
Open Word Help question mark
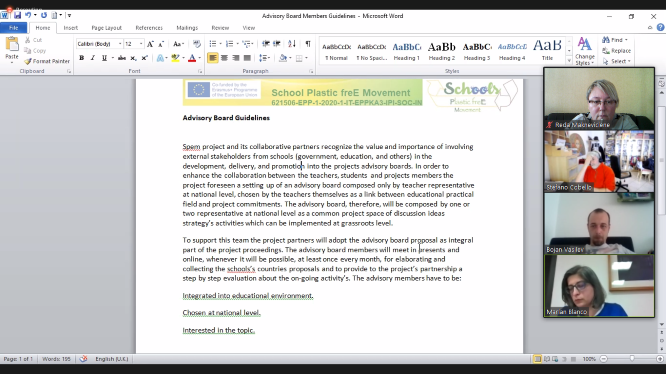(660, 28)
